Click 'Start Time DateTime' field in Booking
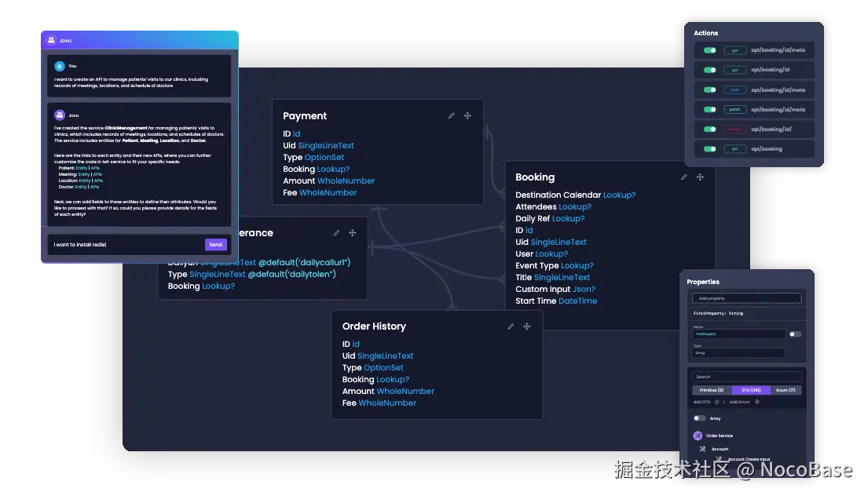 pyautogui.click(x=556, y=301)
